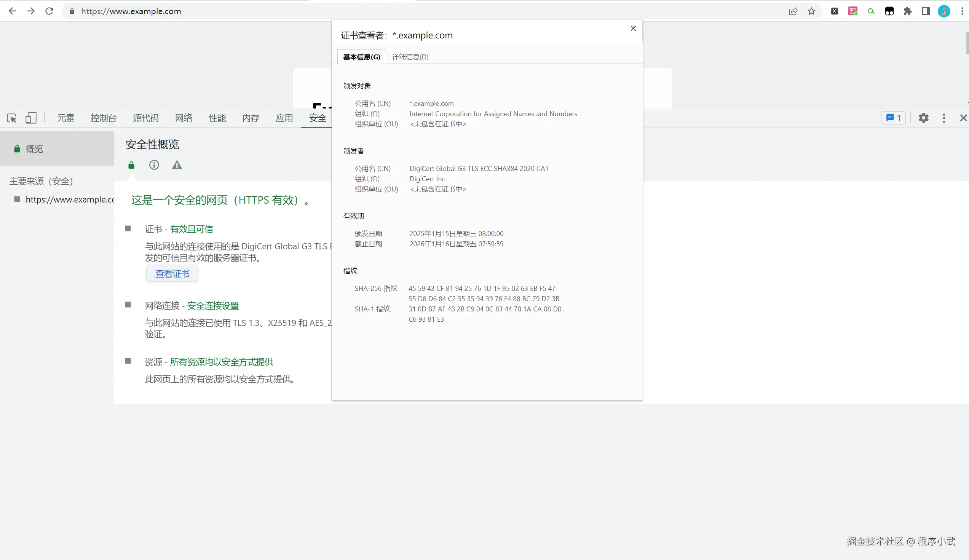Open the 控制台 DevTools tab
Image resolution: width=969 pixels, height=560 pixels.
(x=104, y=118)
